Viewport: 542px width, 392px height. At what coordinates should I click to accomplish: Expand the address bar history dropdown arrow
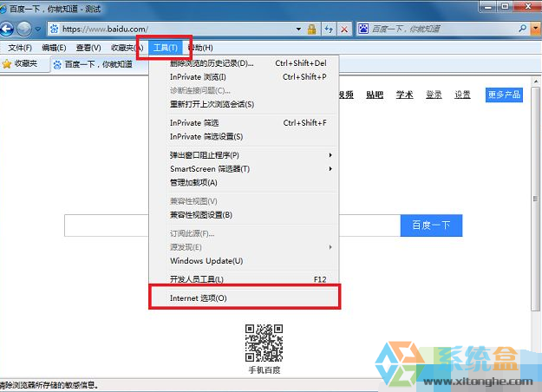(298, 29)
